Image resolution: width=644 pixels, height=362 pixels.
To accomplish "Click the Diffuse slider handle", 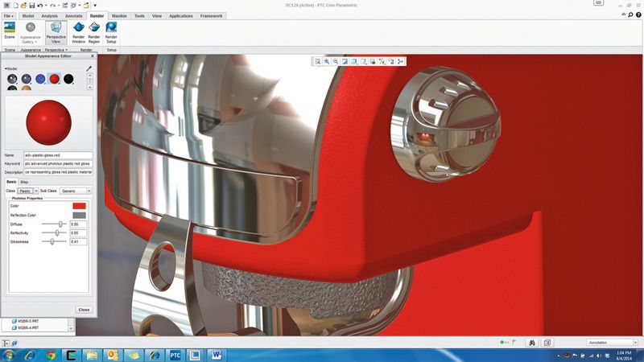I will pyautogui.click(x=60, y=224).
